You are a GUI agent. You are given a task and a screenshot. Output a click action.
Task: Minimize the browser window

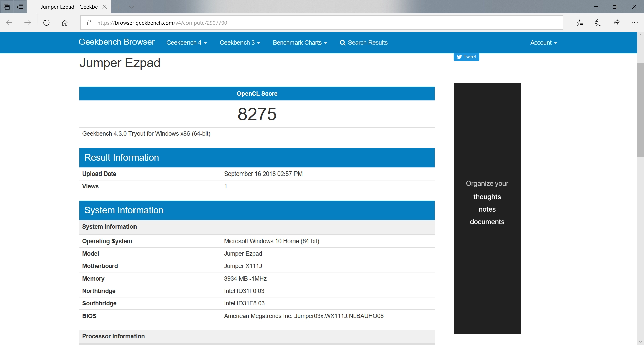pyautogui.click(x=596, y=7)
